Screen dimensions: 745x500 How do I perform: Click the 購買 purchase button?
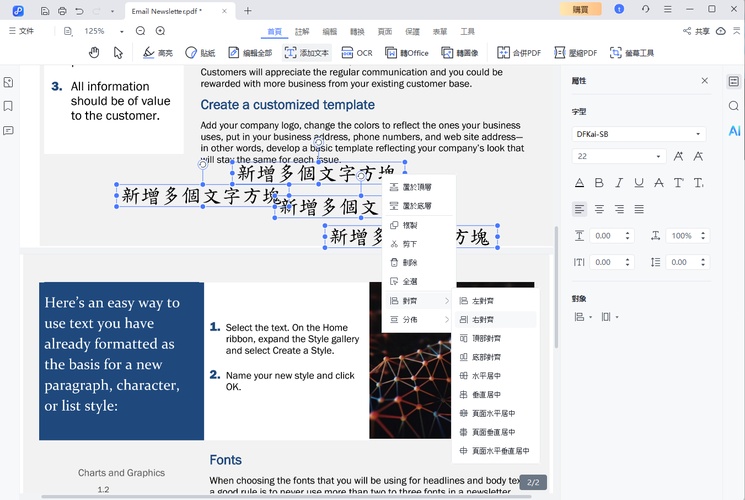click(x=580, y=9)
